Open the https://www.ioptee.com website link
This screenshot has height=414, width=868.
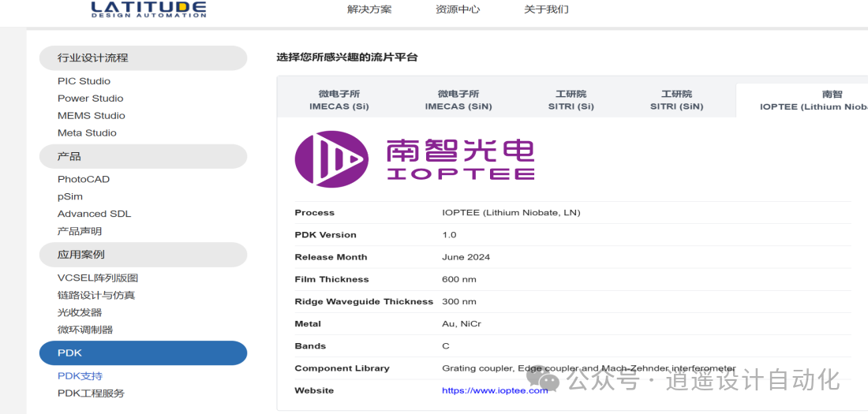click(494, 390)
